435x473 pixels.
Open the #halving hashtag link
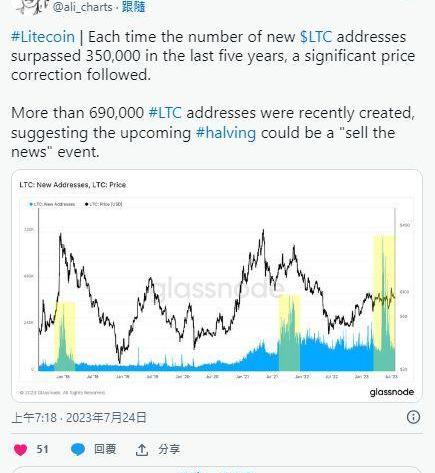tap(226, 133)
